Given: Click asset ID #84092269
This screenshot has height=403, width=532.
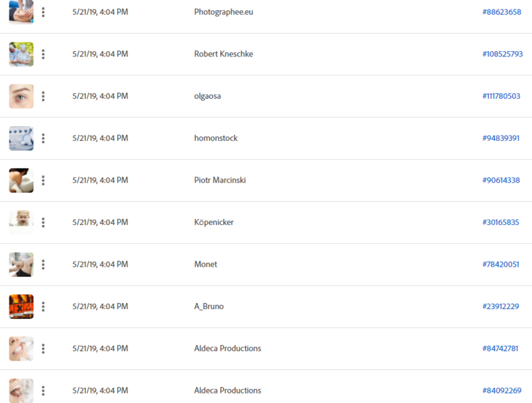Looking at the screenshot, I should click(502, 391).
